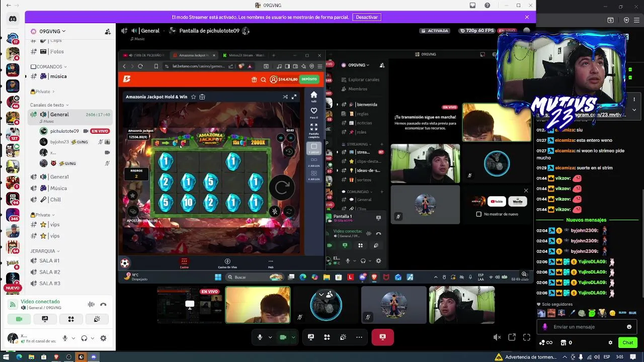This screenshot has height=362, width=644.
Task: Click the screen share button in call bar
Action: click(x=310, y=337)
